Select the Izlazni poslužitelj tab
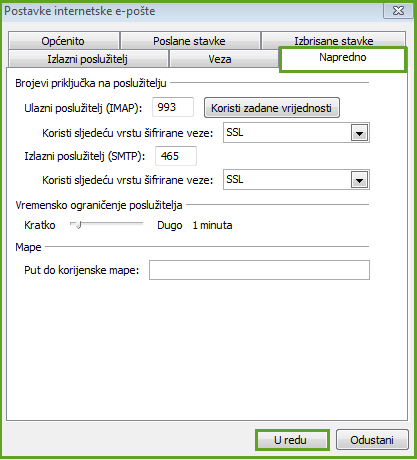 [x=88, y=59]
